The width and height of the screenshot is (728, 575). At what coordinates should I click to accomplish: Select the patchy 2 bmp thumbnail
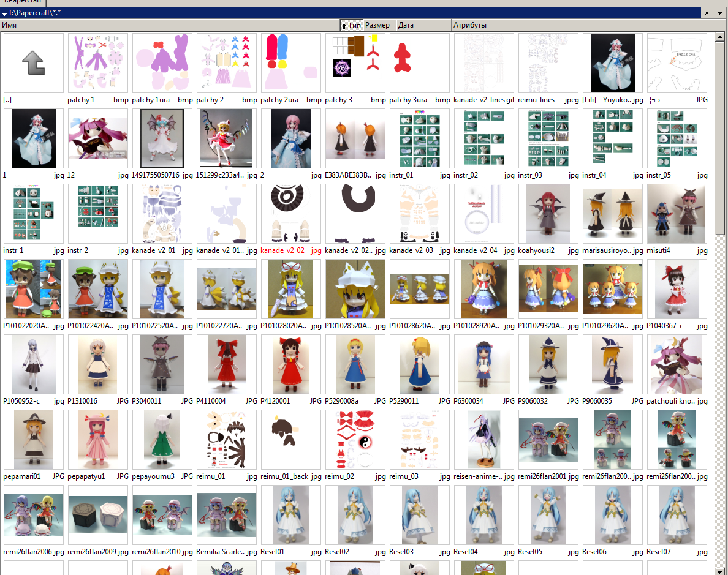227,63
